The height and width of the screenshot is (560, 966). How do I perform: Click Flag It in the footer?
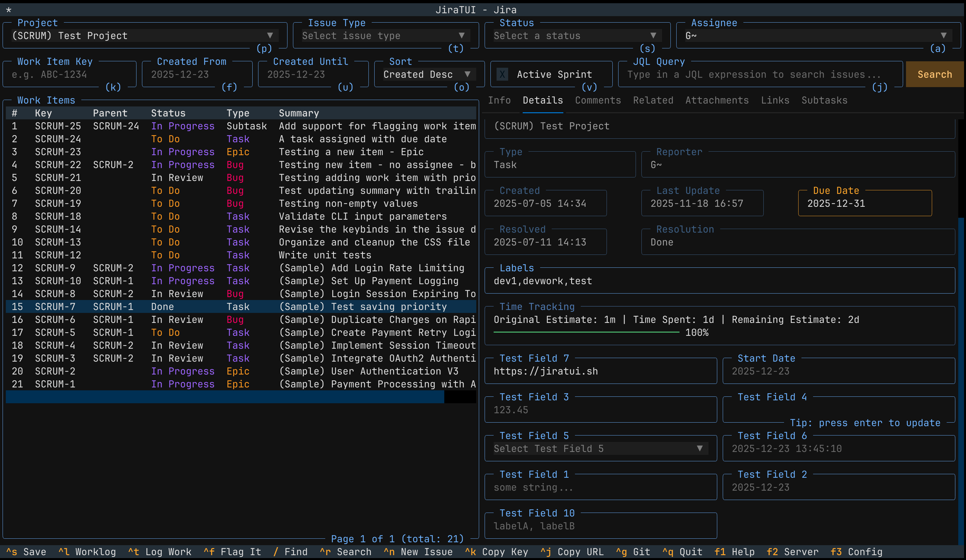[232, 552]
